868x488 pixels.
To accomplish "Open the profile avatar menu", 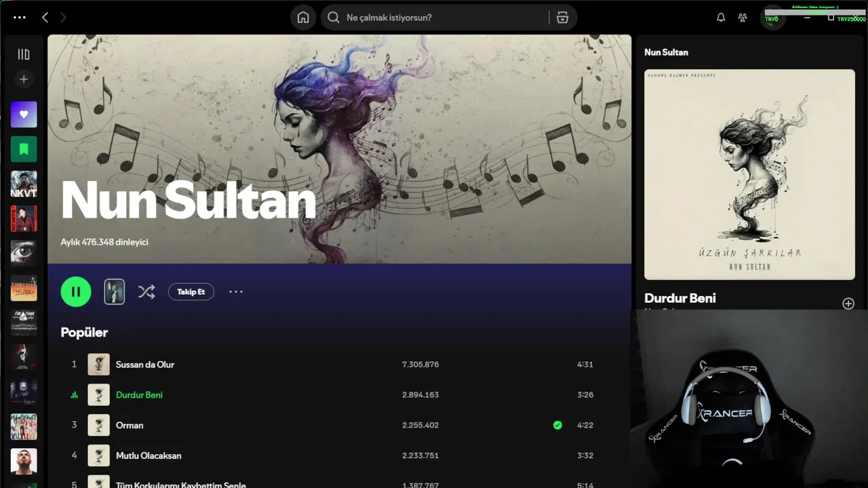I will pos(772,18).
